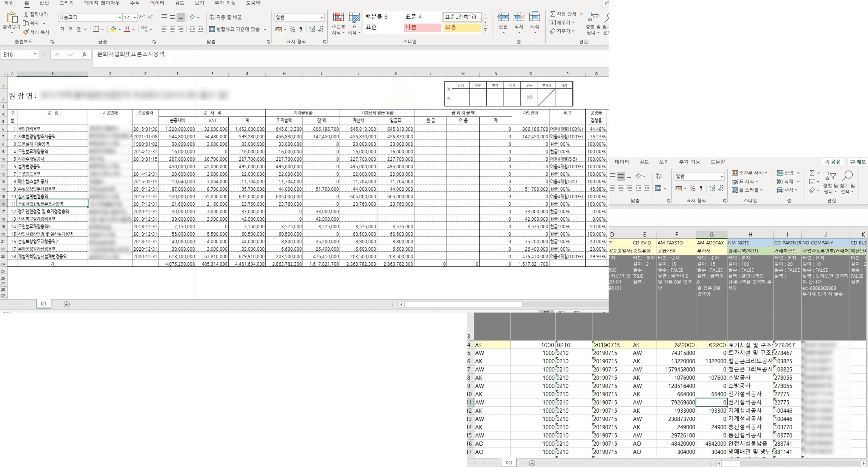This screenshot has width=868, height=467.
Task: Click the 공유 (Share) button in the right window
Action: click(x=833, y=162)
